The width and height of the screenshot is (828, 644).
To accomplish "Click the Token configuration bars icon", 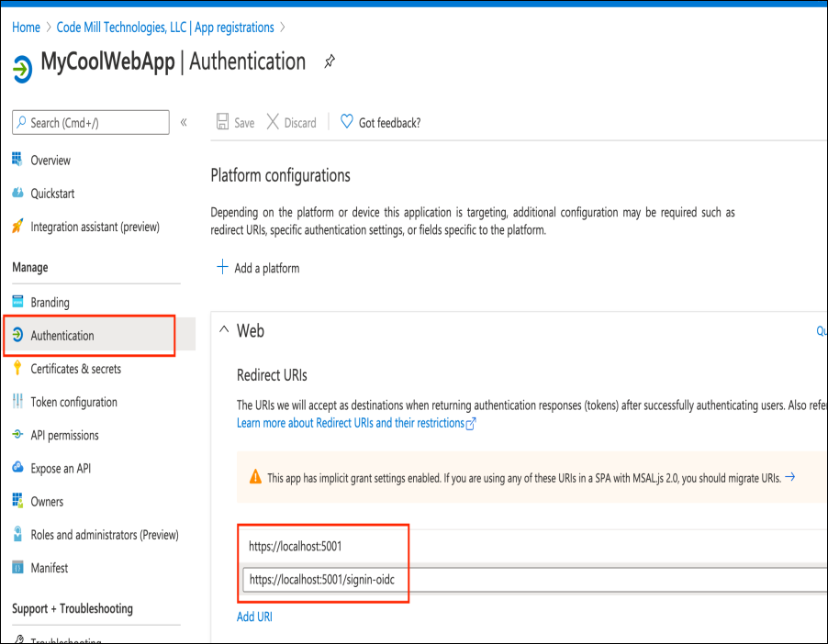I will pyautogui.click(x=17, y=401).
